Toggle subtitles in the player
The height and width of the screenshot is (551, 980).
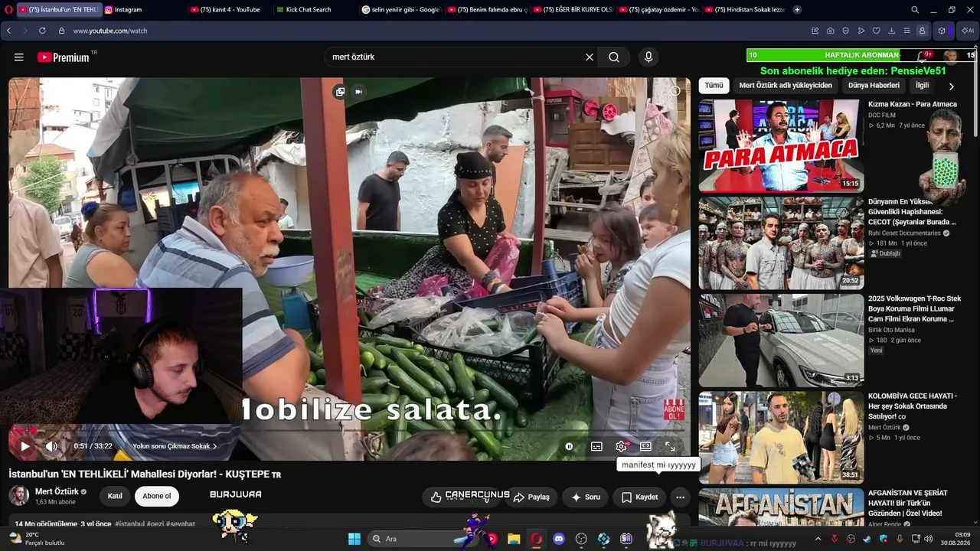[x=596, y=446]
